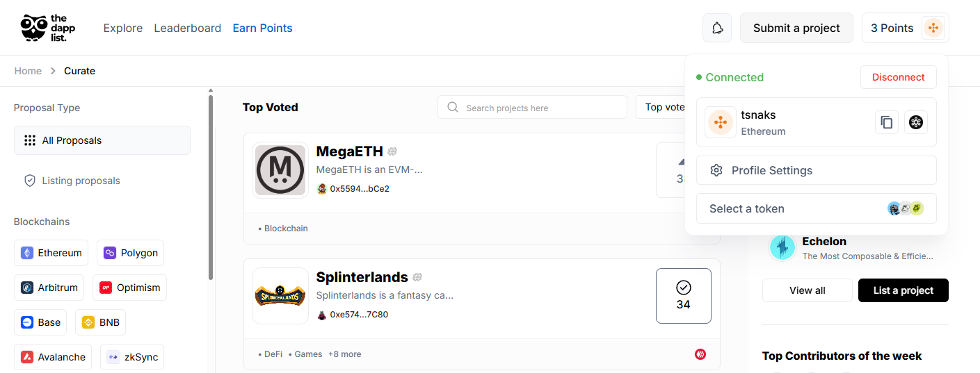Click the black network icon beside tsnaks
The image size is (980, 373).
pyautogui.click(x=916, y=122)
